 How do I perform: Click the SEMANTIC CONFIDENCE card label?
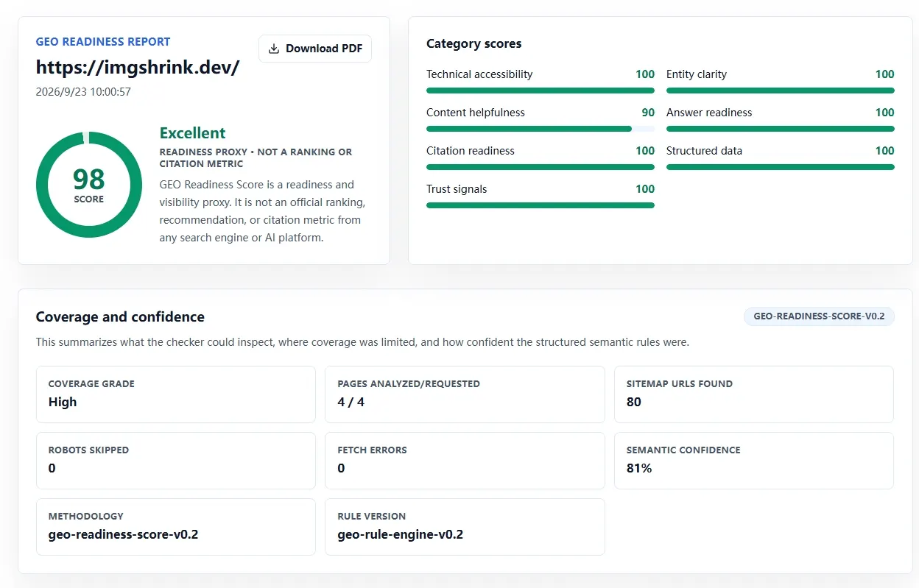click(683, 450)
